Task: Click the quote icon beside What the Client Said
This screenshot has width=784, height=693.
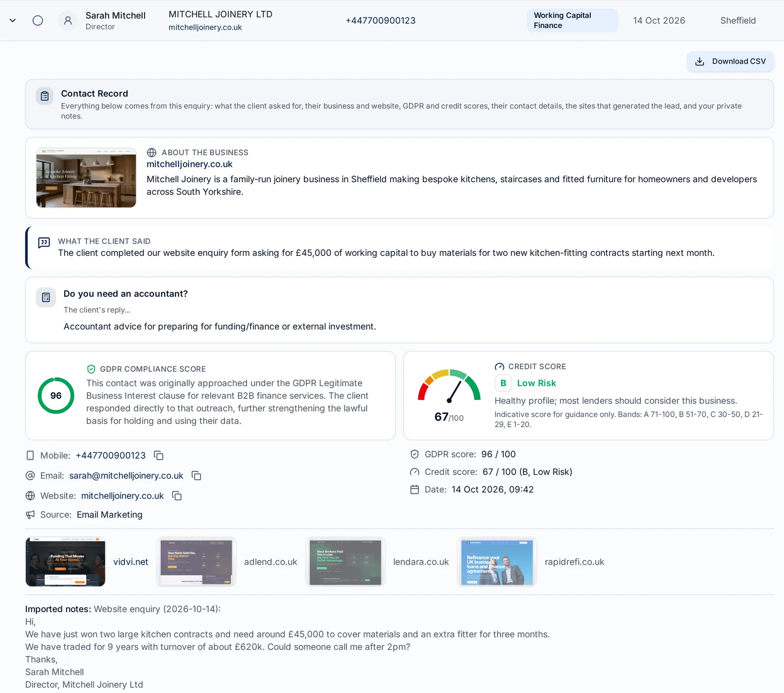Action: [x=44, y=243]
